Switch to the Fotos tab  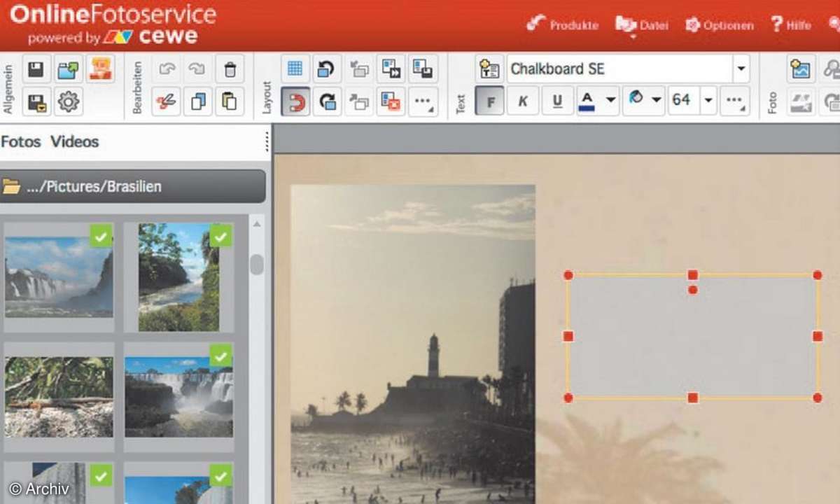[x=21, y=141]
